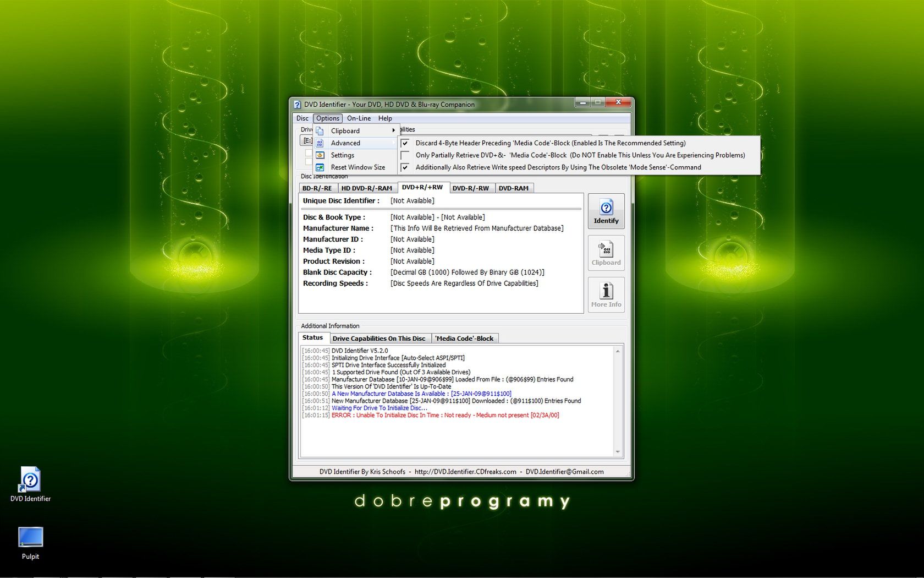Expand the Clipboard submenu in Options
Image resolution: width=924 pixels, height=578 pixels.
pyautogui.click(x=355, y=131)
